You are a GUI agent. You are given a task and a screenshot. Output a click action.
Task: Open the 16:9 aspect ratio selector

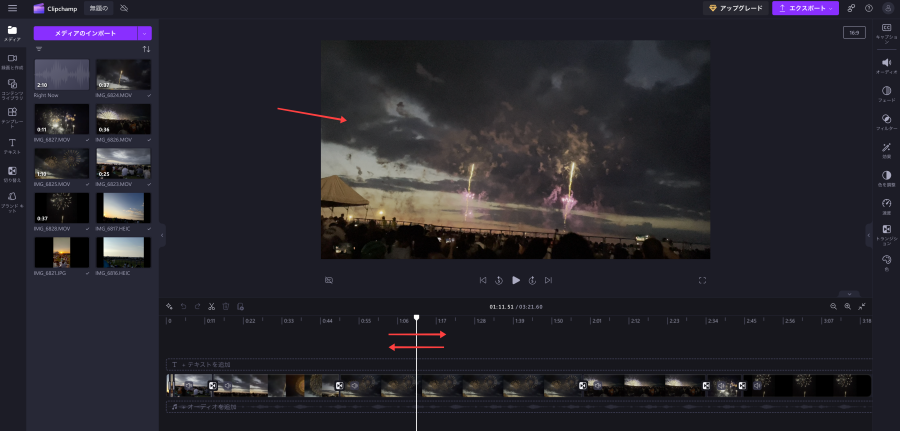click(855, 32)
